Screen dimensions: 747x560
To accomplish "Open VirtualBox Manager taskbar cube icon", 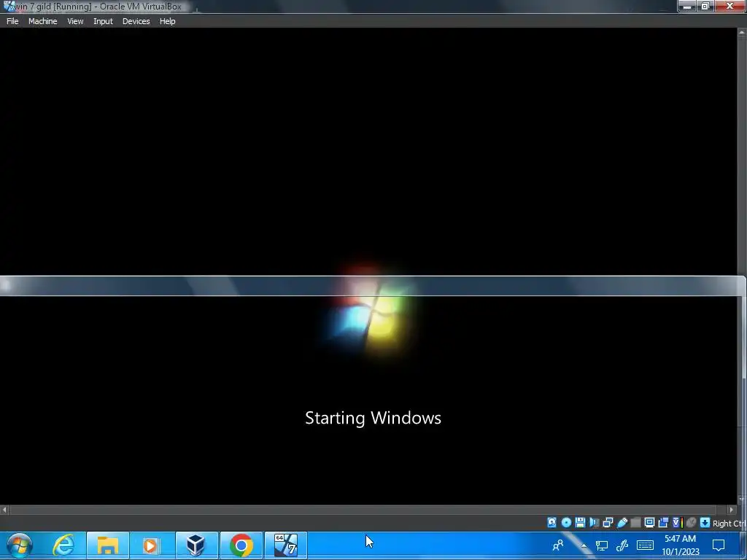I will pyautogui.click(x=196, y=545).
